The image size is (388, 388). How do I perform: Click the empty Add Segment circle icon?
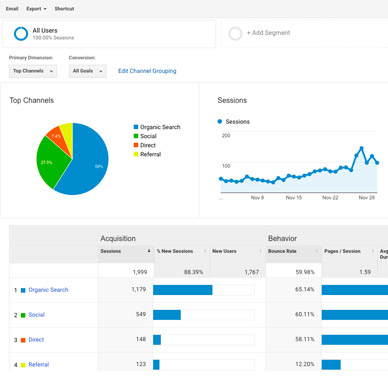(x=235, y=34)
